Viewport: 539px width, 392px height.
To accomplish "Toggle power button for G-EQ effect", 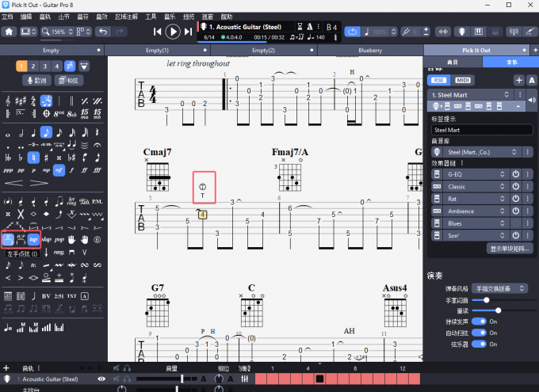I will pyautogui.click(x=515, y=173).
